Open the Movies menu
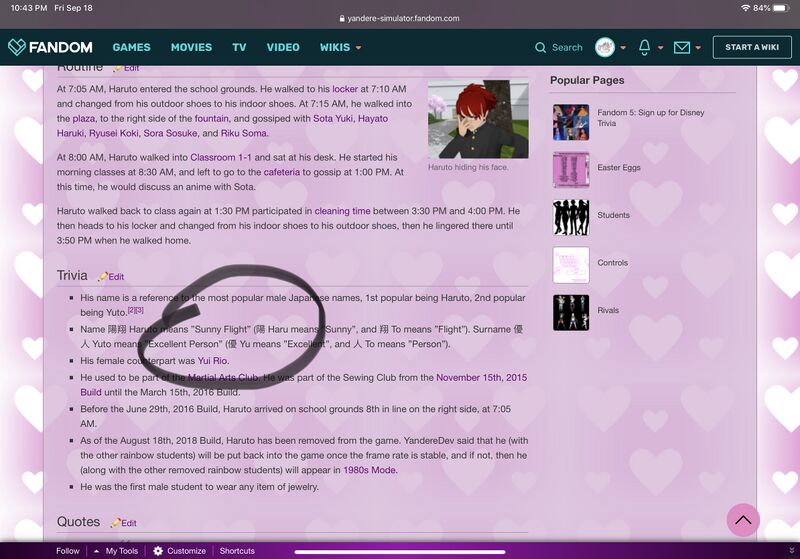This screenshot has width=800, height=559. pyautogui.click(x=191, y=47)
